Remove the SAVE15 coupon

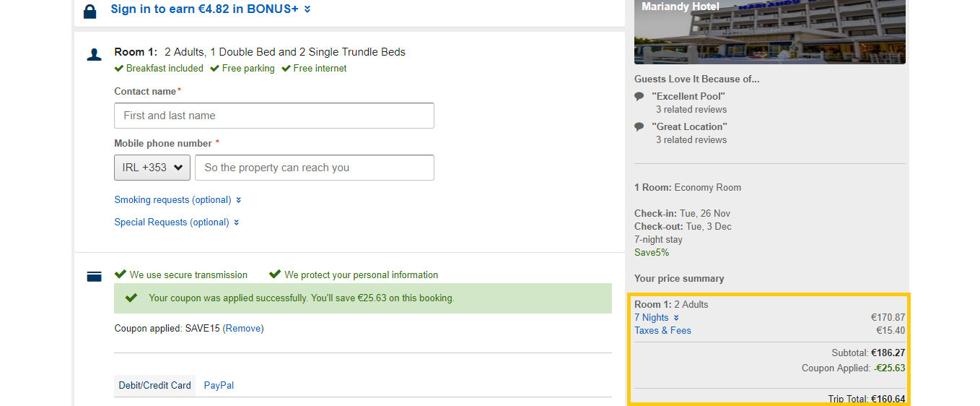(x=243, y=329)
